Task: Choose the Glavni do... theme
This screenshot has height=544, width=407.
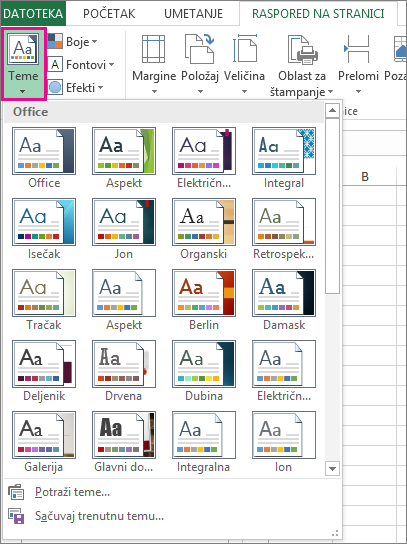Action: pyautogui.click(x=124, y=442)
